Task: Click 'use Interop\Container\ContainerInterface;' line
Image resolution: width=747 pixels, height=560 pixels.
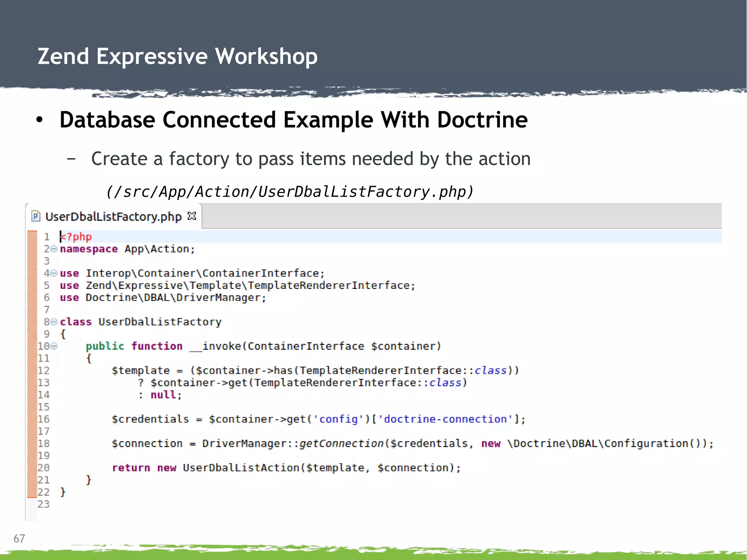Action: pos(192,273)
